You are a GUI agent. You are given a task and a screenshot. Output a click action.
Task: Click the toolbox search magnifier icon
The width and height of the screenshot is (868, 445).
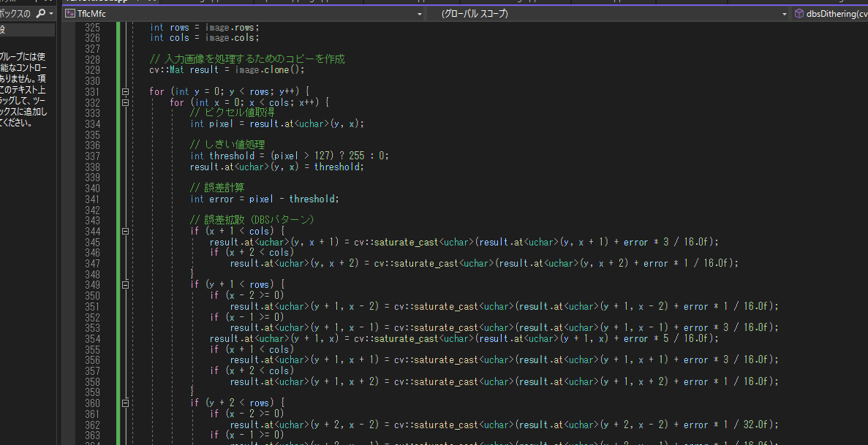41,13
